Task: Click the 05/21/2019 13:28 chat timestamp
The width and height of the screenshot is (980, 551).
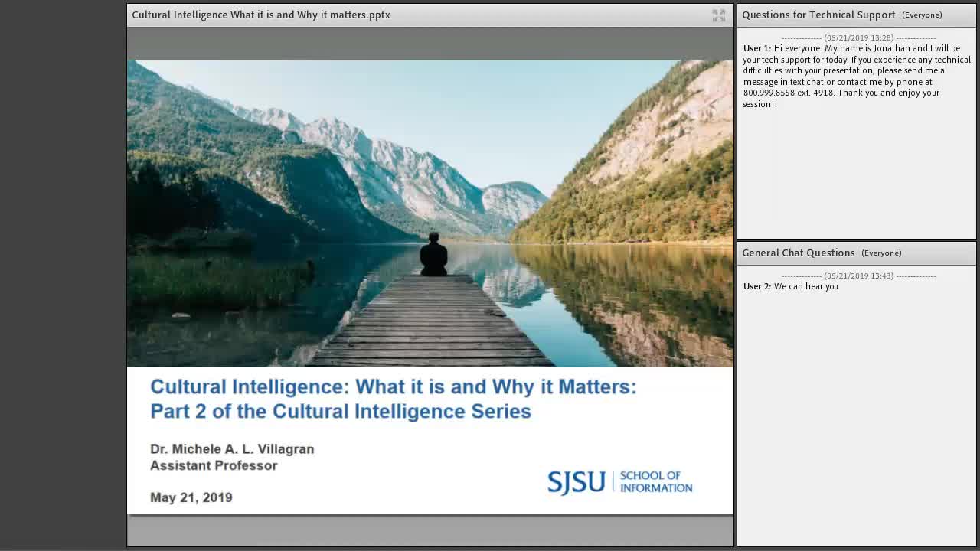Action: [858, 37]
